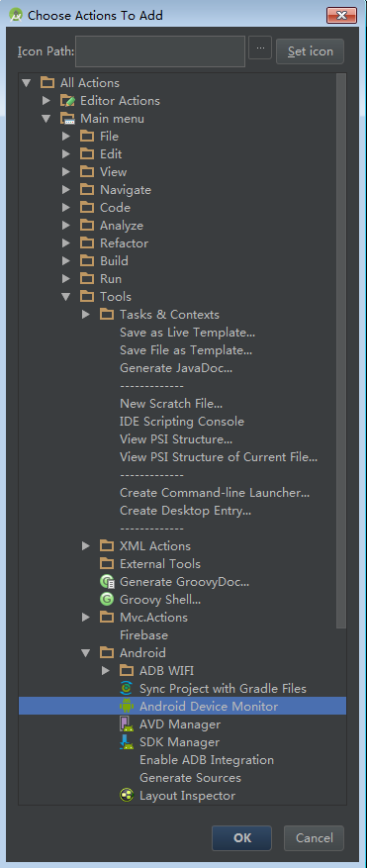The image size is (367, 868).
Task: Click the ADB WIFI folder icon
Action: (127, 670)
